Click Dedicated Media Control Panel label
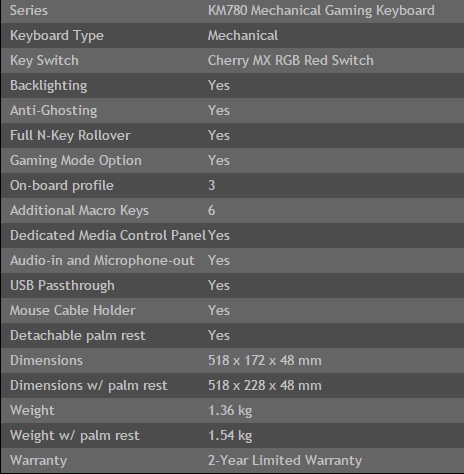The width and height of the screenshot is (464, 474). point(108,235)
